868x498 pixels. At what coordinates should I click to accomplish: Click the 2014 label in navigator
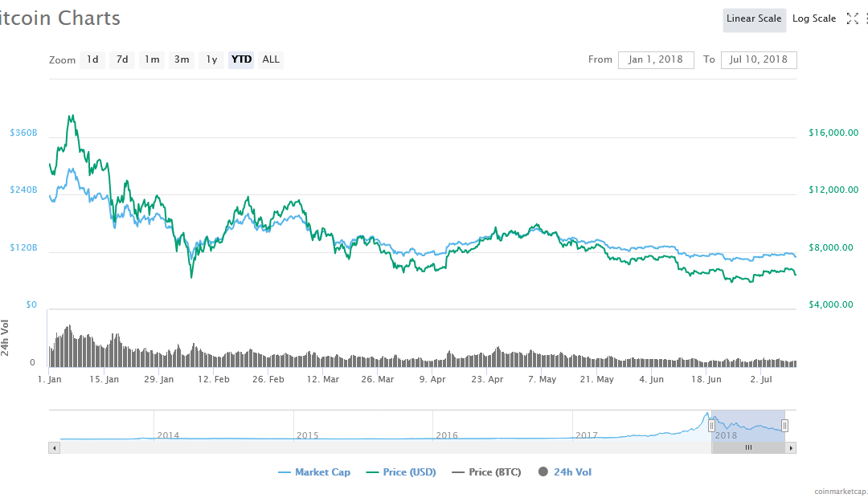tap(168, 435)
